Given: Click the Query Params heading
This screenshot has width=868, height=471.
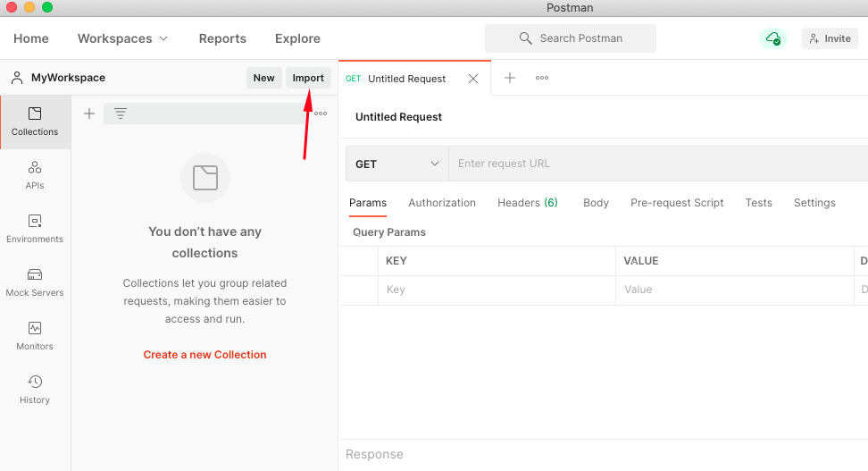Looking at the screenshot, I should click(x=389, y=232).
